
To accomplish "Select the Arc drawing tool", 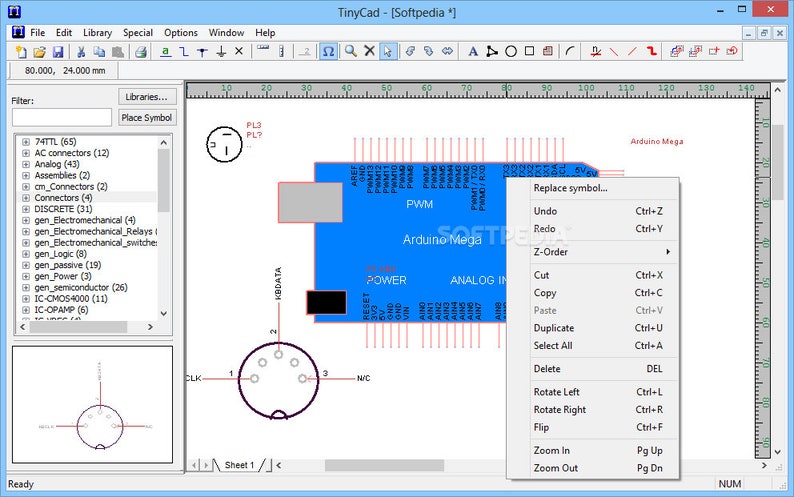I will point(571,51).
